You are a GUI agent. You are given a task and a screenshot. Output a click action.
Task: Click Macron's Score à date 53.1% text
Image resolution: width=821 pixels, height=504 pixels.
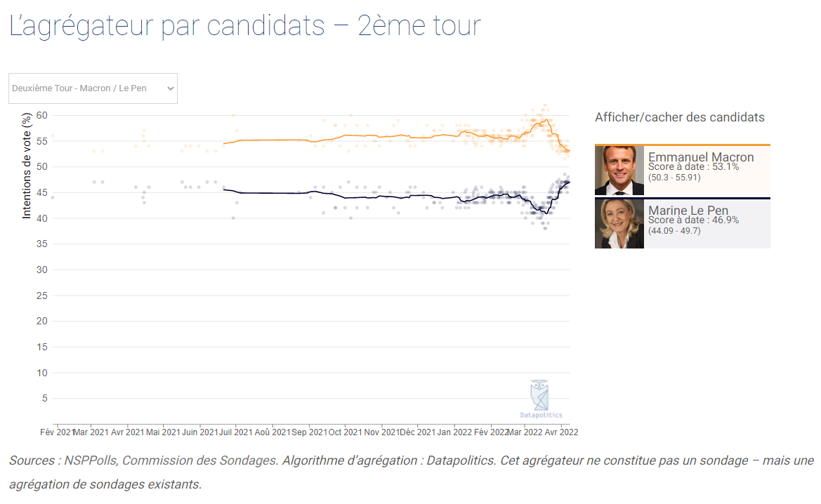click(x=693, y=167)
